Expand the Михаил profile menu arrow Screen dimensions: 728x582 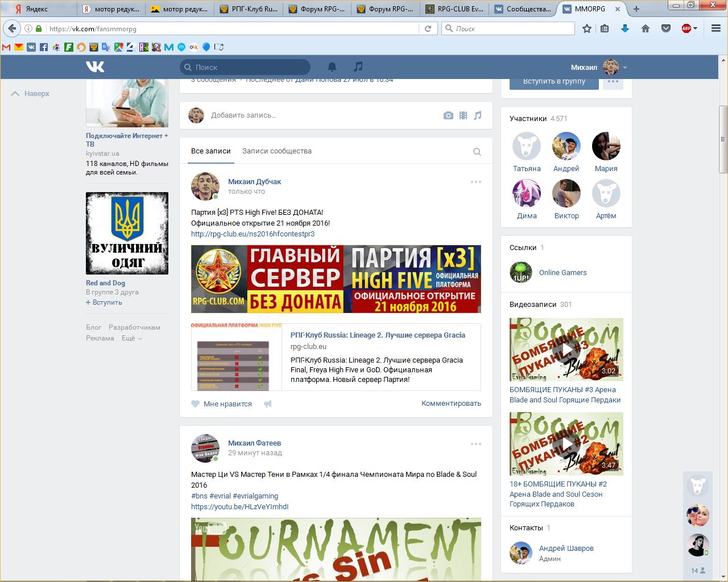tap(625, 68)
